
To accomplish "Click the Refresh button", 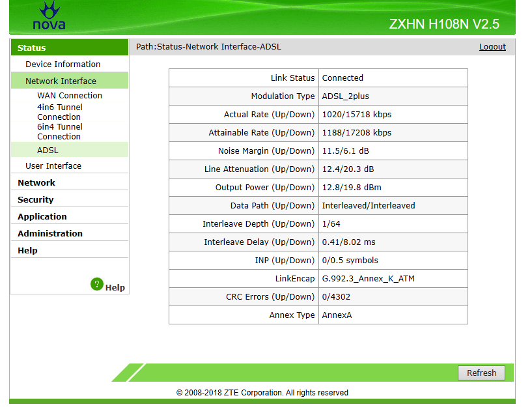I will point(481,373).
